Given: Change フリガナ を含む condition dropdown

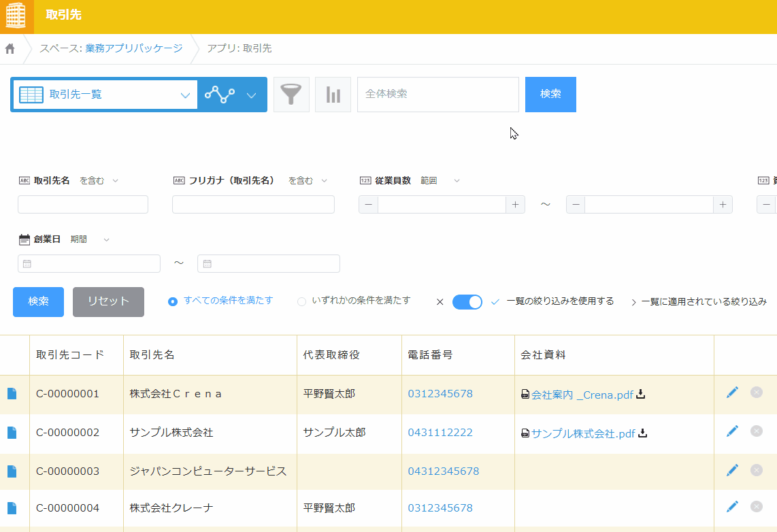Looking at the screenshot, I should click(308, 181).
